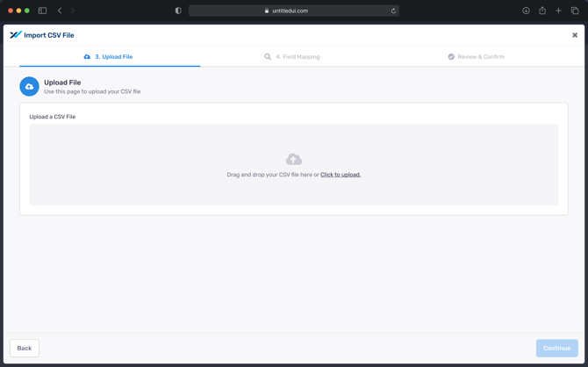Click the browser forward arrow
The image size is (588, 367).
pos(73,11)
